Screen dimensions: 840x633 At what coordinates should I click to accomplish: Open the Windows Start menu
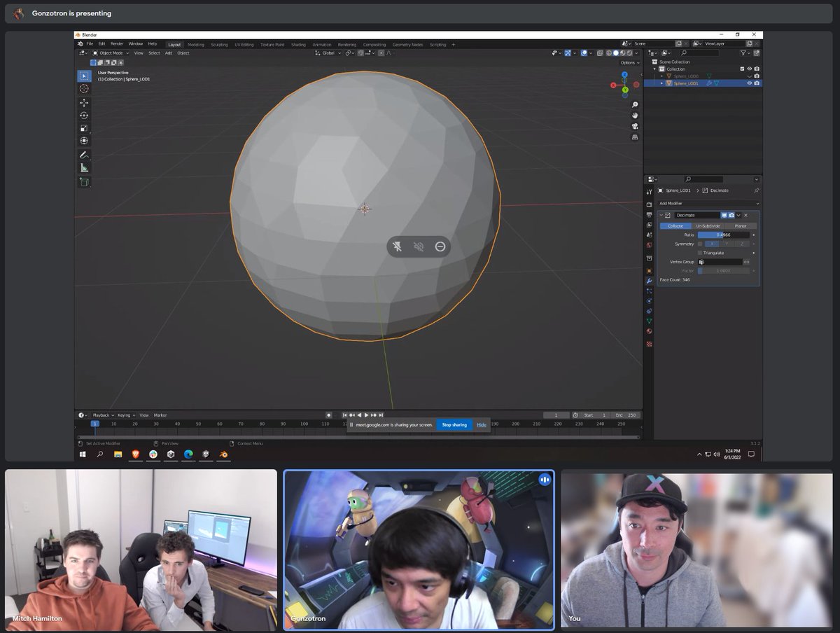(83, 454)
